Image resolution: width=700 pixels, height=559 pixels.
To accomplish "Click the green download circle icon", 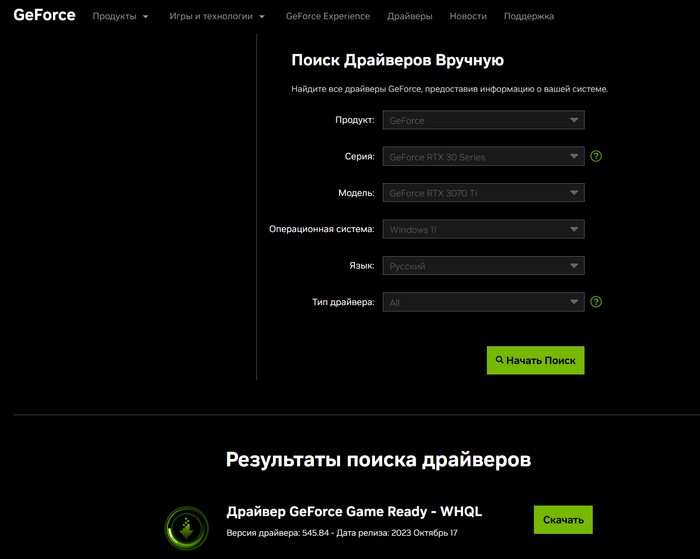I will coord(187,528).
